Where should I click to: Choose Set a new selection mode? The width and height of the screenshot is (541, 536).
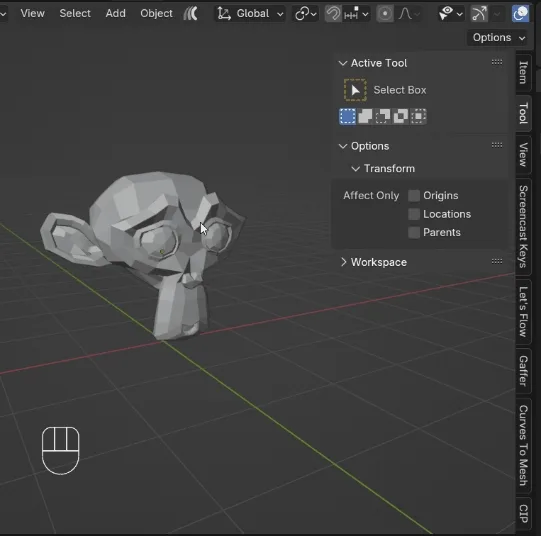(347, 116)
